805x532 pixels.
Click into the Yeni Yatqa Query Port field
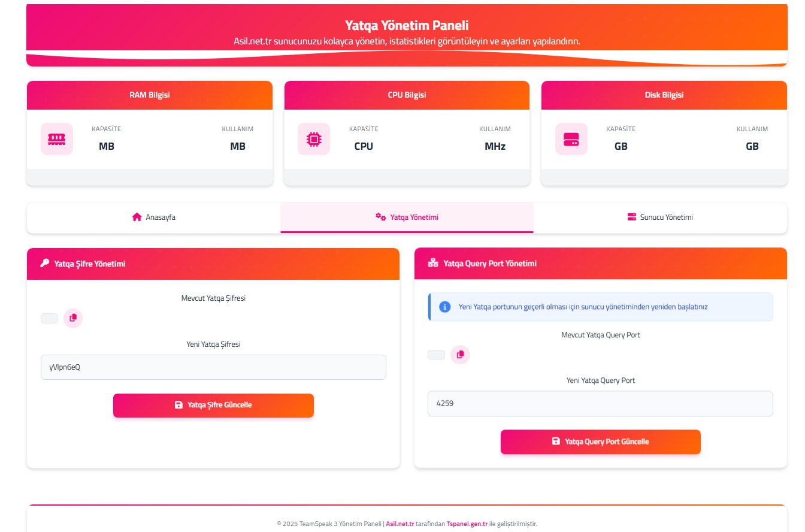[600, 404]
